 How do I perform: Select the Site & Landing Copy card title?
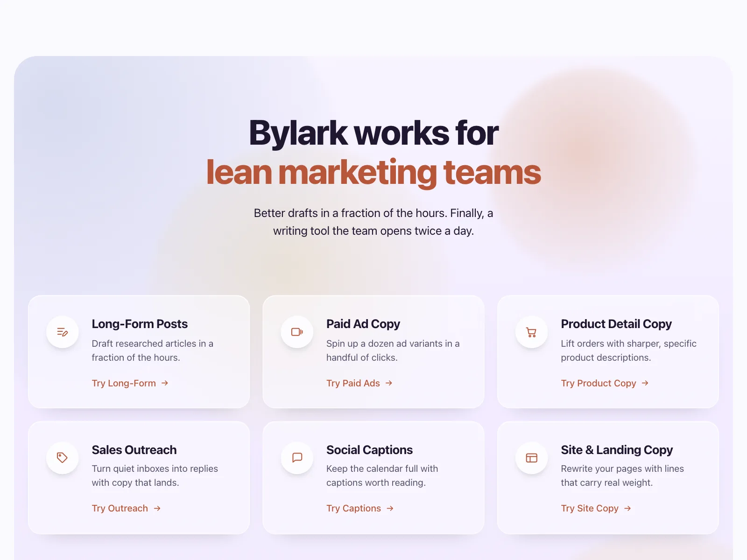tap(617, 450)
